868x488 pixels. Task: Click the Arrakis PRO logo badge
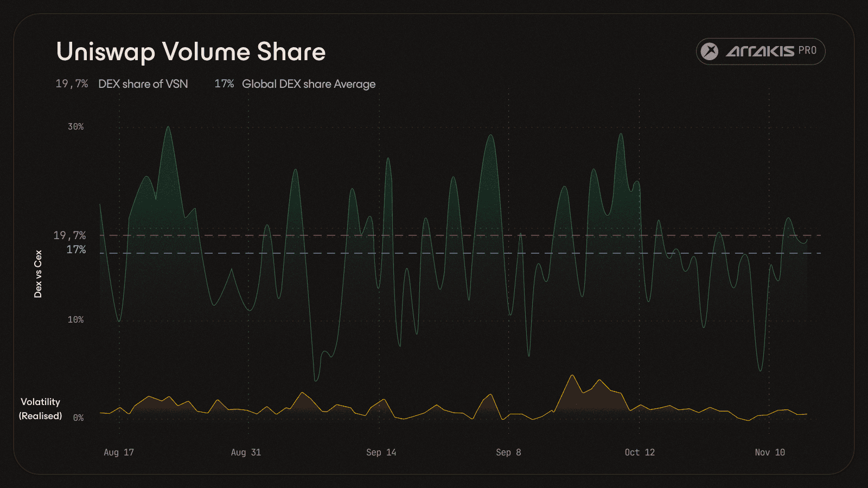tap(761, 52)
